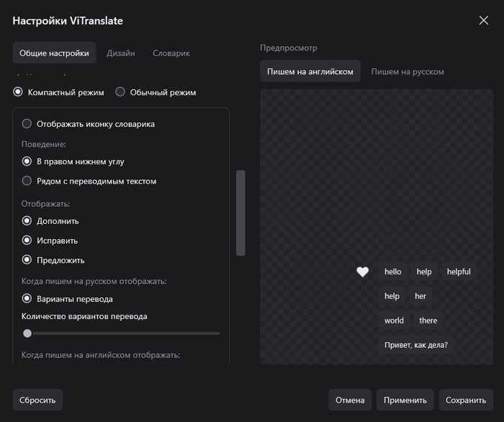Image resolution: width=504 pixels, height=422 pixels.
Task: Click the helpful suggestion chip
Action: [459, 271]
